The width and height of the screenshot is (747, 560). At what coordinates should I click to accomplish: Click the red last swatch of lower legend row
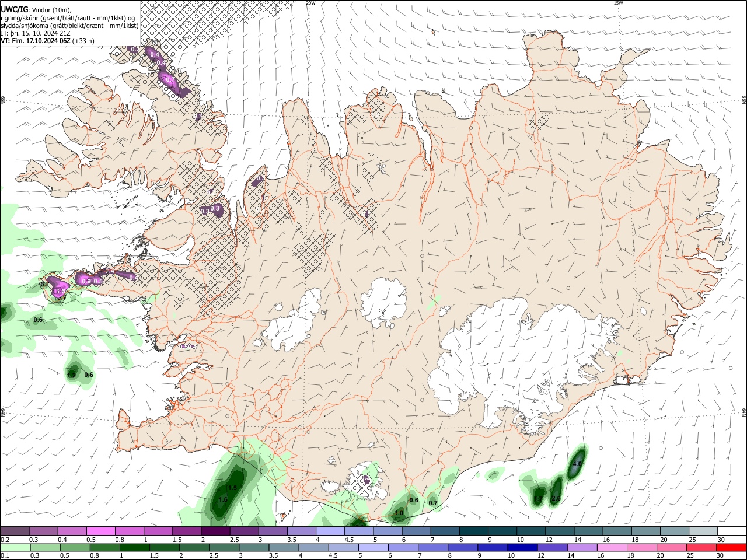[731, 548]
